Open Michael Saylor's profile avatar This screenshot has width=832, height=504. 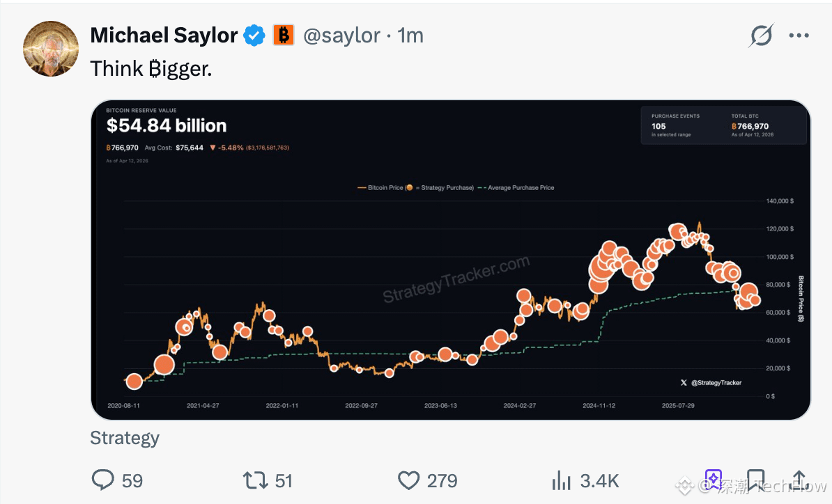(51, 48)
